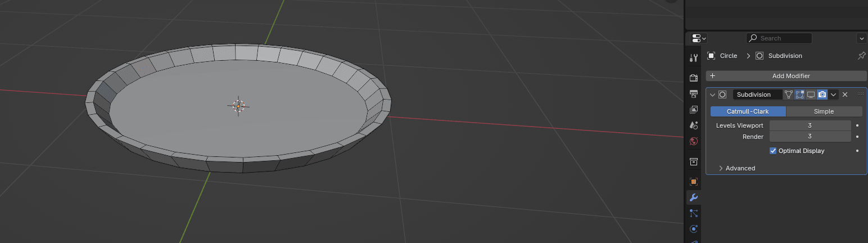Toggle Subdivision modifier render visibility
Viewport: 868px width, 243px height.
coord(822,94)
